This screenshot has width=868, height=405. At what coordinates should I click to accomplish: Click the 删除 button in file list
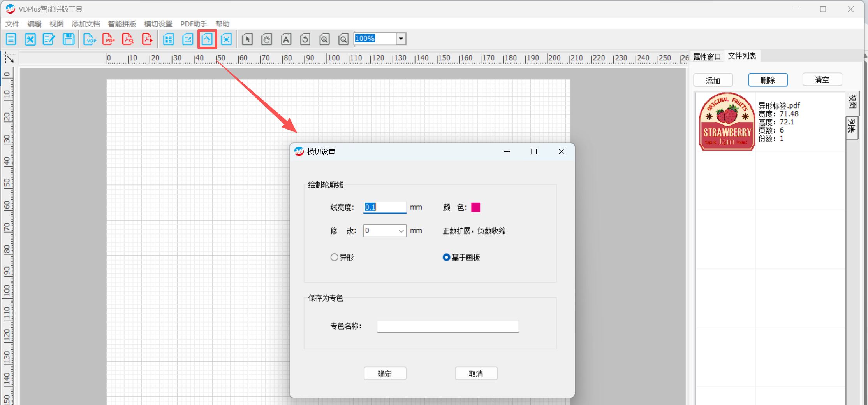(x=768, y=80)
